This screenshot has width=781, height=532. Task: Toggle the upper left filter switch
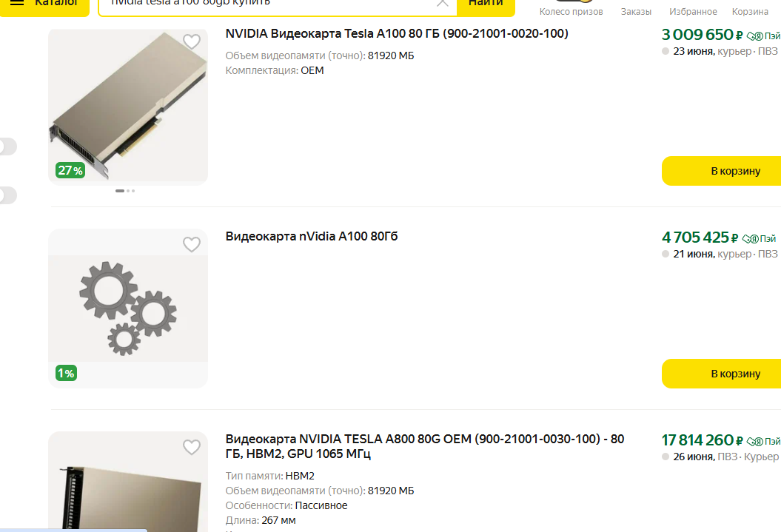7,147
